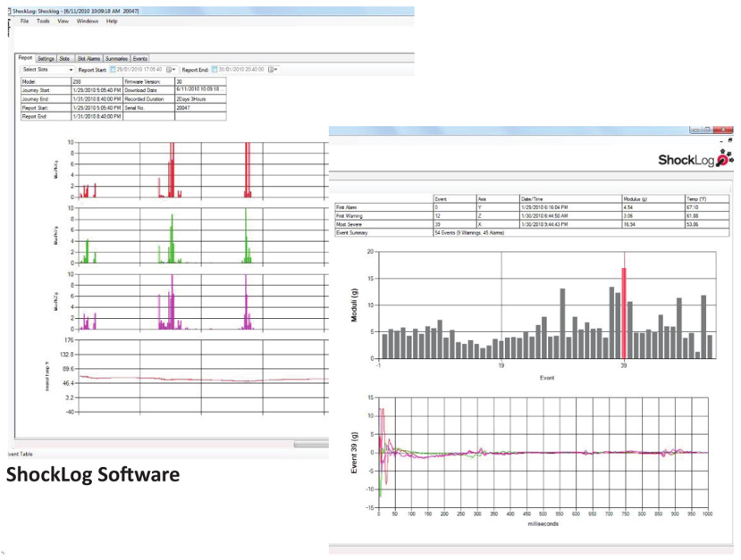
Task: Open the Help menu
Action: point(112,21)
